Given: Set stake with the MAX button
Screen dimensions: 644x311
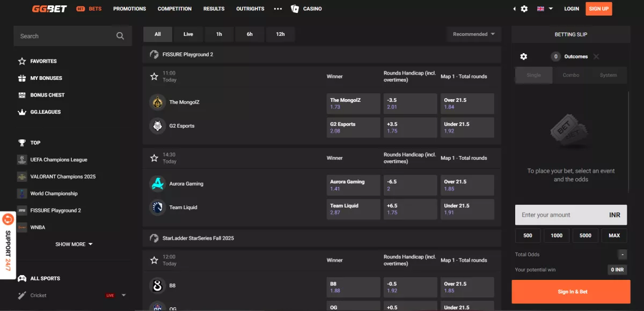Looking at the screenshot, I should pos(614,235).
